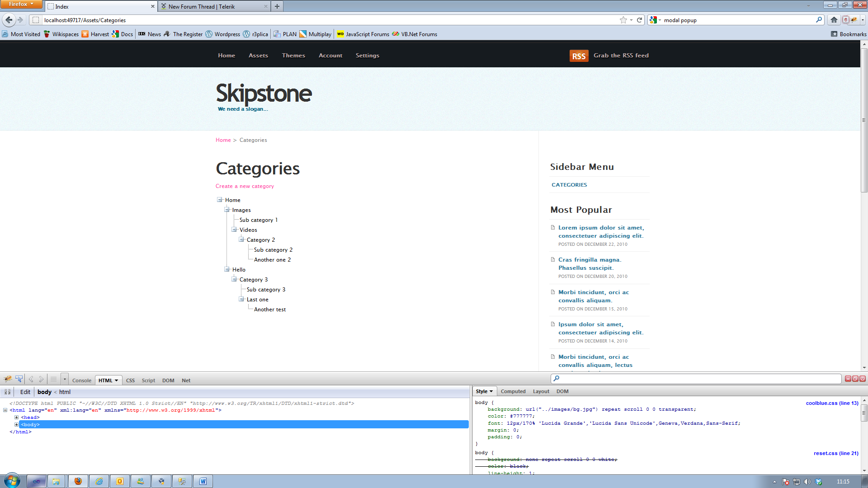Go to browser home with house icon
The width and height of the screenshot is (868, 488).
(x=834, y=20)
